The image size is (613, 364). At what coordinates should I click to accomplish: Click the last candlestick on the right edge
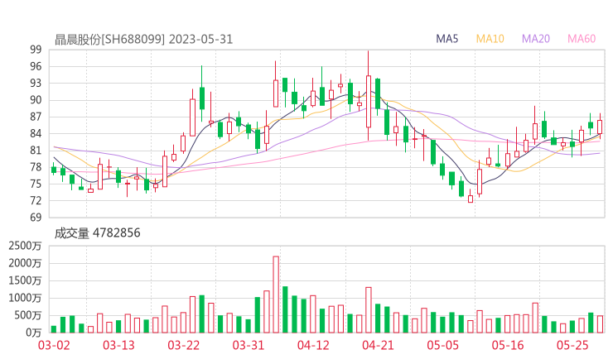[600, 127]
